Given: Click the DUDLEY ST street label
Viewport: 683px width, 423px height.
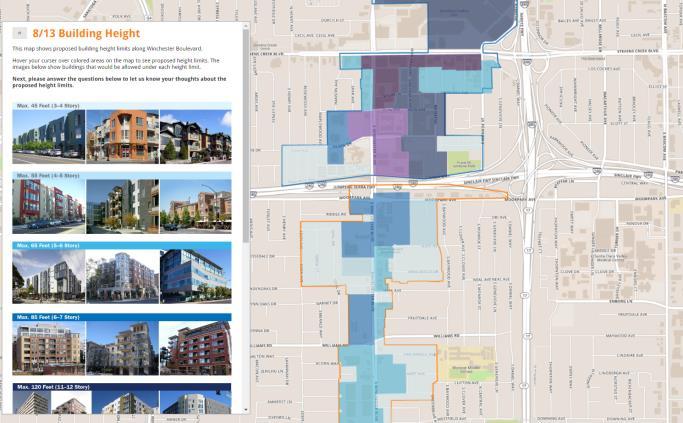Looking at the screenshot, I should (x=333, y=20).
